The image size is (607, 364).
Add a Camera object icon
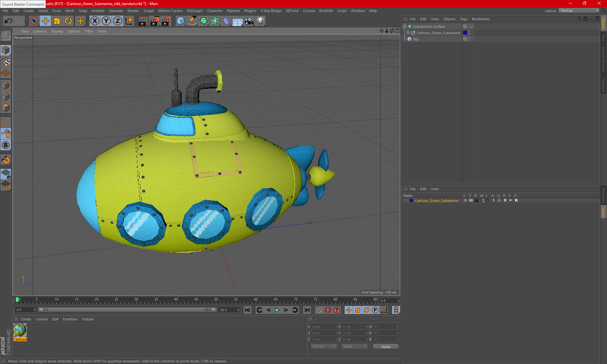(x=249, y=21)
